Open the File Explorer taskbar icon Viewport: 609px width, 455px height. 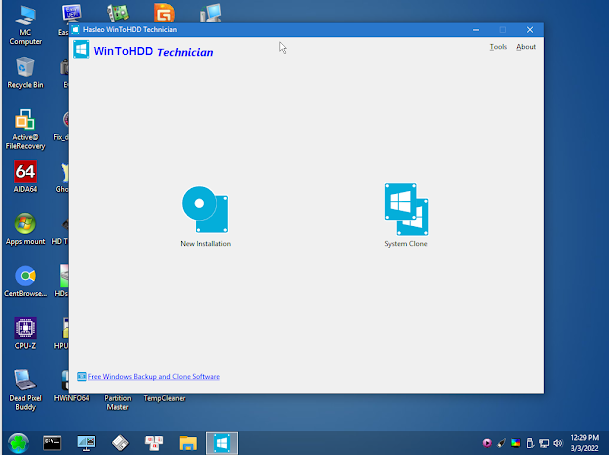click(188, 443)
